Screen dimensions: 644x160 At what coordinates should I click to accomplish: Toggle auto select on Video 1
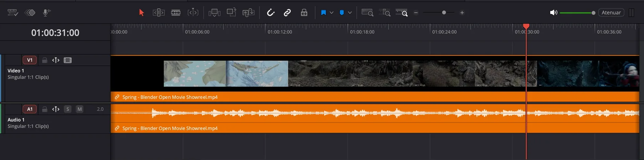pyautogui.click(x=56, y=60)
